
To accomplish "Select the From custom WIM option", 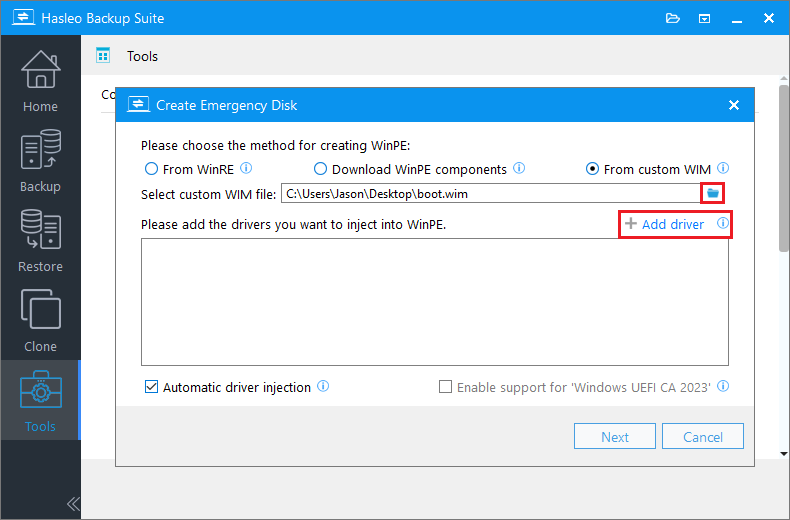I will click(648, 169).
